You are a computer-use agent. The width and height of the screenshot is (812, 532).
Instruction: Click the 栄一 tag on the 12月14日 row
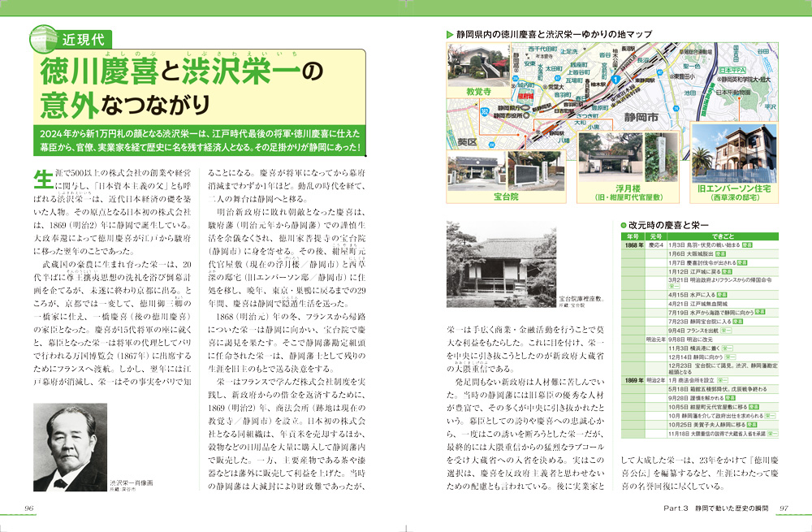tap(730, 357)
